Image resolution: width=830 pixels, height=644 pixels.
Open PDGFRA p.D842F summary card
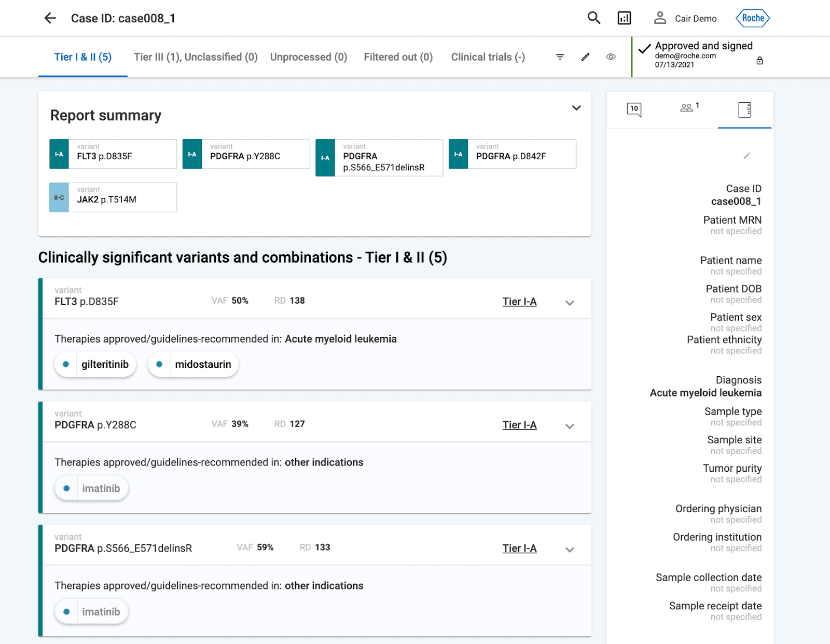click(x=513, y=154)
